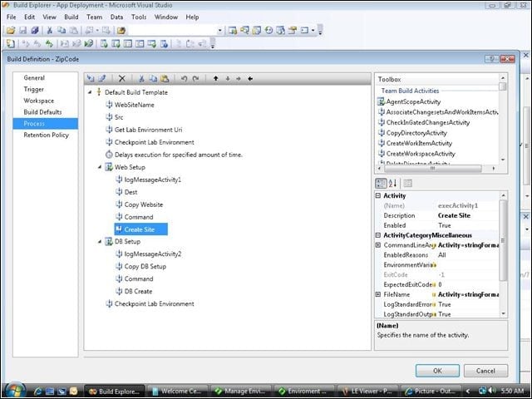Switch to Build Explorer taskbar button
The width and height of the screenshot is (532, 399).
pyautogui.click(x=115, y=392)
